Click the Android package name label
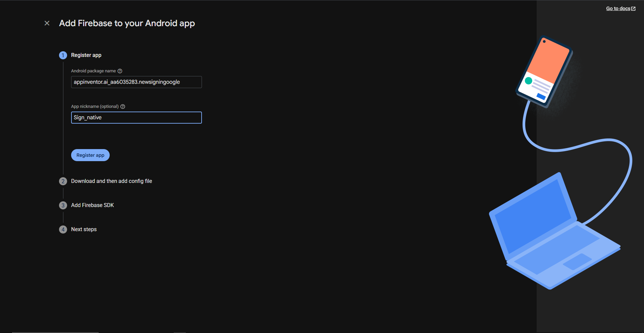Viewport: 644px width, 333px height. point(93,71)
